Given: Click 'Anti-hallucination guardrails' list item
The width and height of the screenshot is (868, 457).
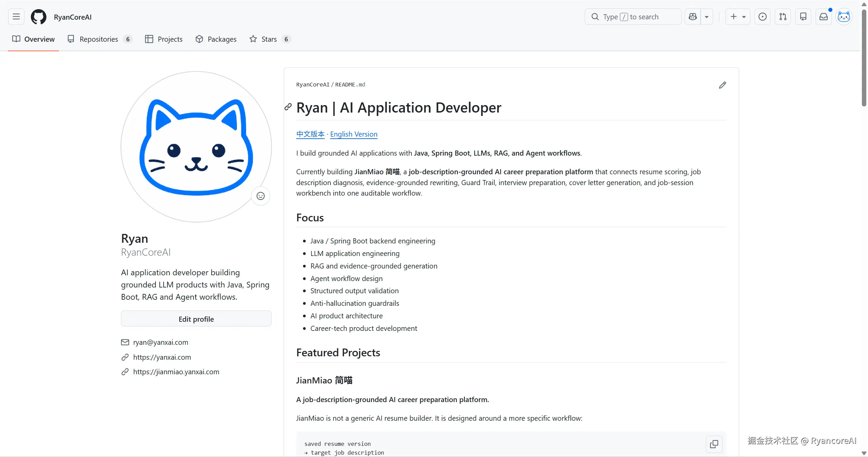Looking at the screenshot, I should [355, 303].
